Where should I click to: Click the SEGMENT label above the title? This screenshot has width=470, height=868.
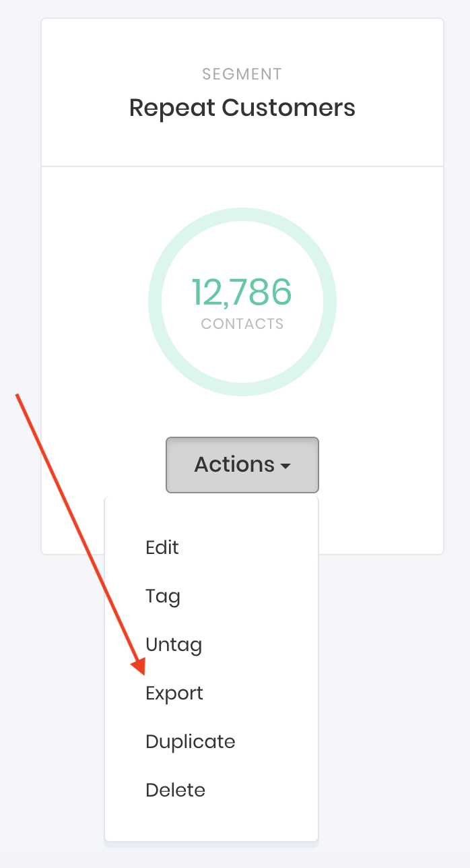pos(242,74)
